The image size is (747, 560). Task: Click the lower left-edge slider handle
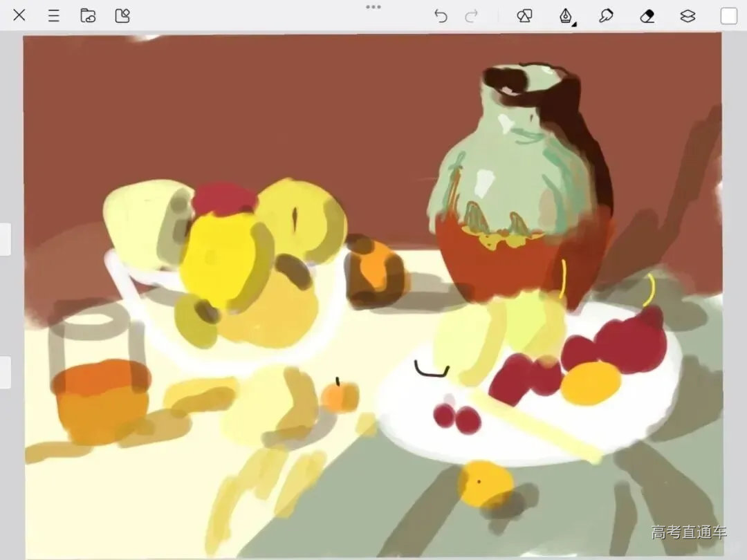pyautogui.click(x=5, y=372)
